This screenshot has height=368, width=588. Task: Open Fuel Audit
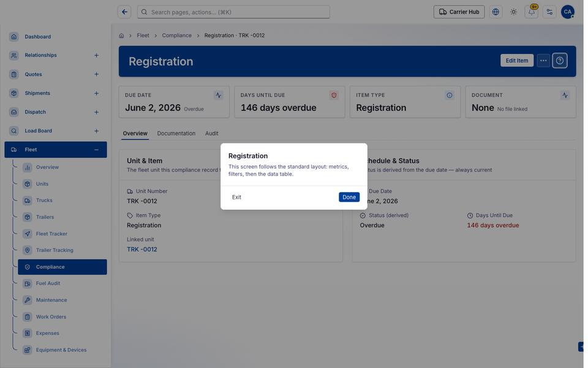[62, 283]
